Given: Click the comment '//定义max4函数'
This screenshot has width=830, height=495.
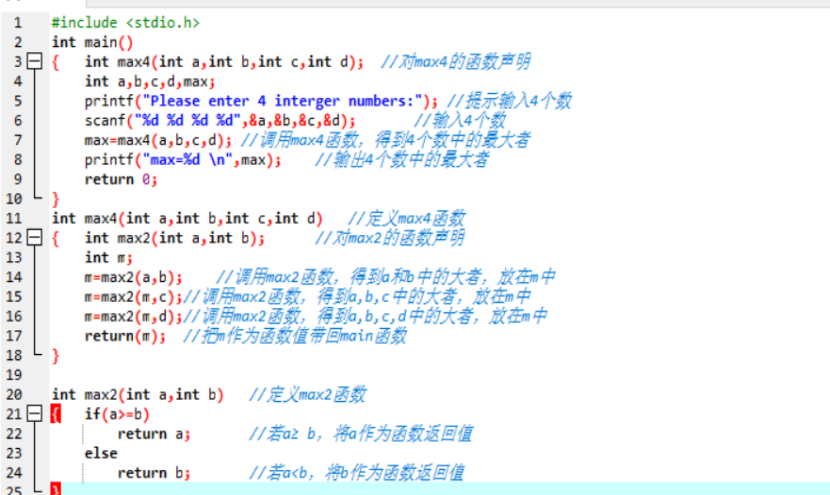Looking at the screenshot, I should [407, 218].
